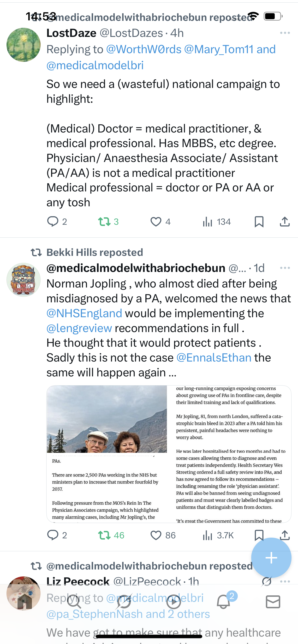The height and width of the screenshot is (644, 298).
Task: Open more options for LostDaze tweet
Action: click(285, 33)
